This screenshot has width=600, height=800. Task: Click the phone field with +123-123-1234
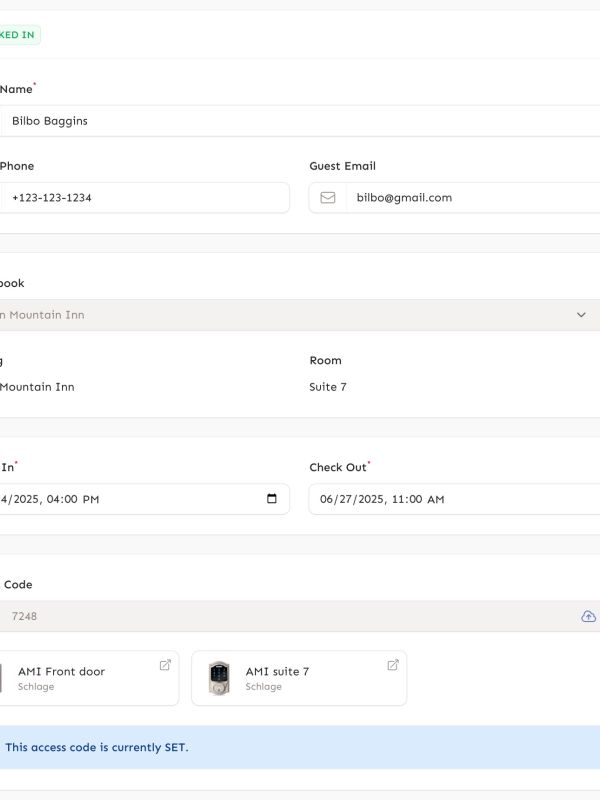pyautogui.click(x=144, y=197)
